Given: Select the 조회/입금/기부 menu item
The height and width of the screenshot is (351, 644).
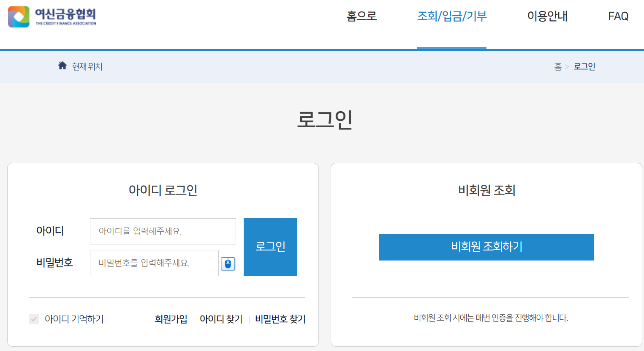Looking at the screenshot, I should (452, 16).
